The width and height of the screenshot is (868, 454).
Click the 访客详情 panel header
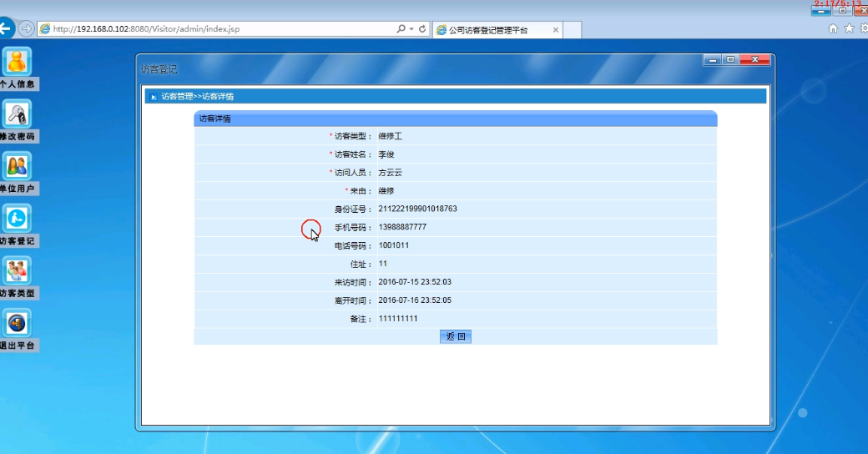click(456, 119)
